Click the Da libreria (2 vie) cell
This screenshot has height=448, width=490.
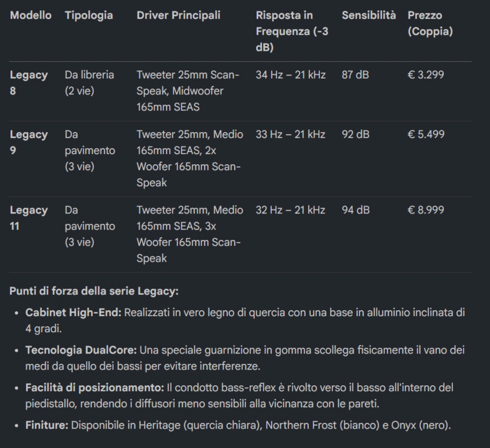(90, 83)
